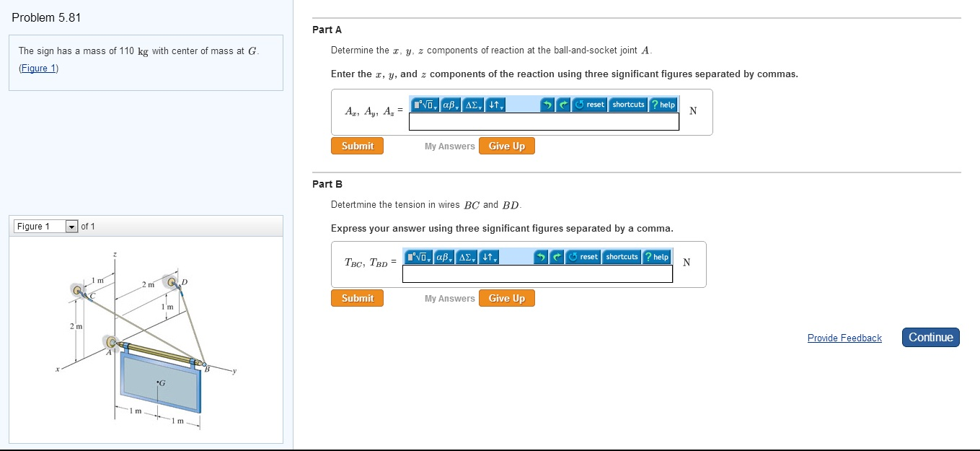The width and height of the screenshot is (980, 451).
Task: Give Up on Part B
Action: click(x=506, y=297)
